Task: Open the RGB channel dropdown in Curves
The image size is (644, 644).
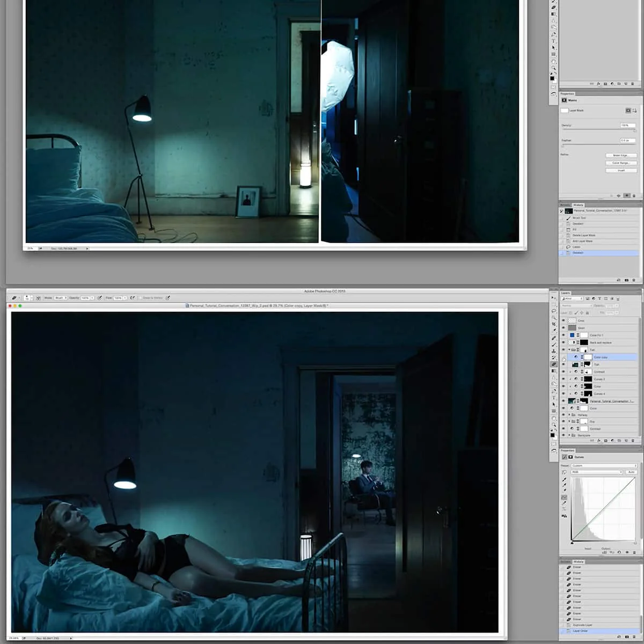Action: pos(597,472)
